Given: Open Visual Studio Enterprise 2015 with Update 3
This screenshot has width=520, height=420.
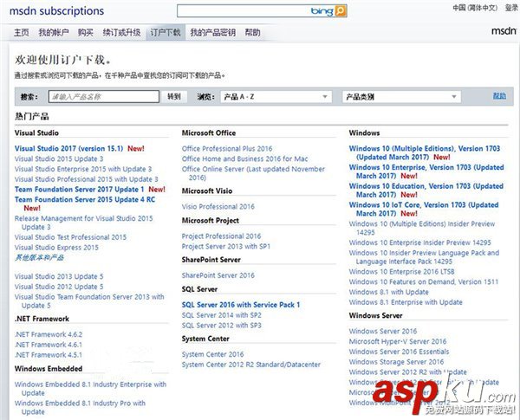Looking at the screenshot, I should click(83, 169).
